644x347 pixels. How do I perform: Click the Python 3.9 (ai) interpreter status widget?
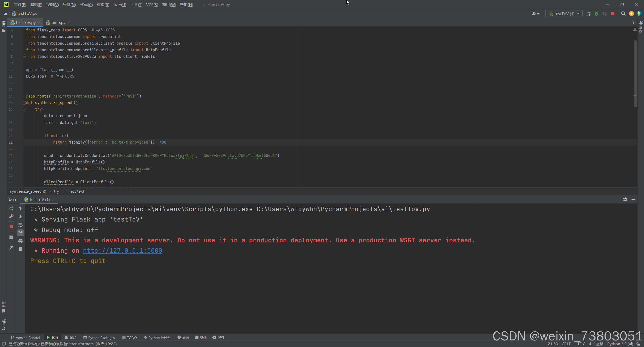[x=620, y=344]
